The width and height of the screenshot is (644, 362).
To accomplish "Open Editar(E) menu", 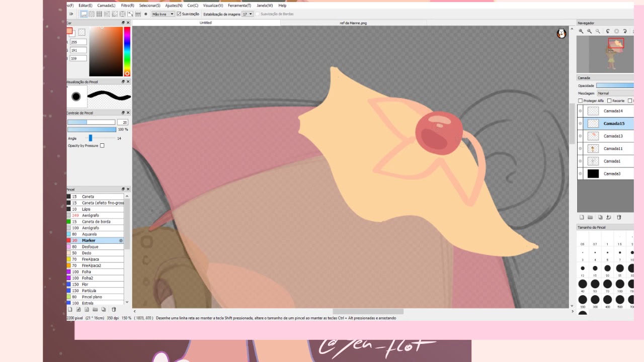I will (x=85, y=6).
